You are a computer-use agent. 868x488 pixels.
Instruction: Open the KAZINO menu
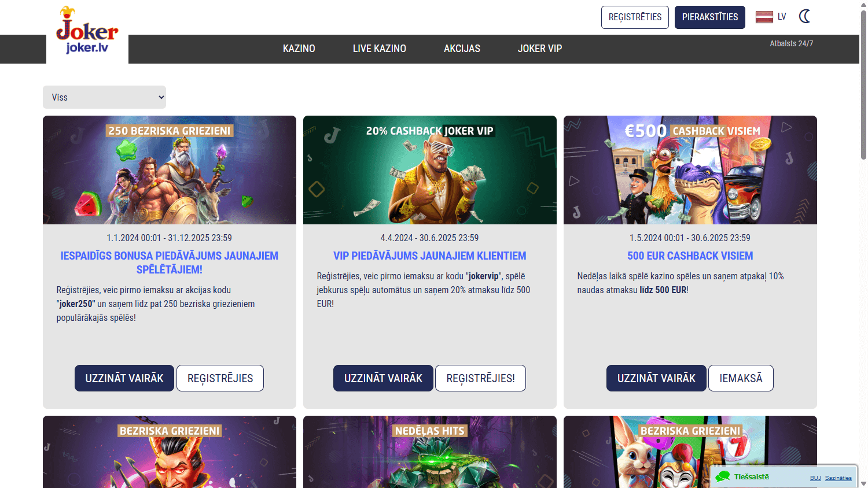[x=299, y=49]
